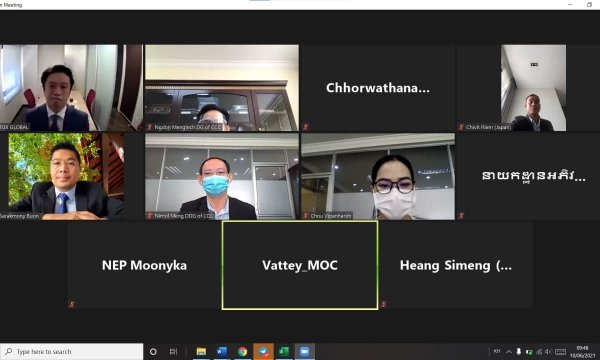Switch to Microsoft Word in taskbar
This screenshot has height=360, width=600.
coord(222,352)
